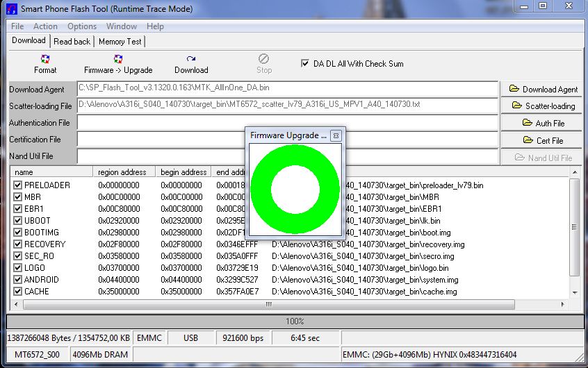Open Download Agent folder browse button
The width and height of the screenshot is (588, 368).
pos(543,89)
